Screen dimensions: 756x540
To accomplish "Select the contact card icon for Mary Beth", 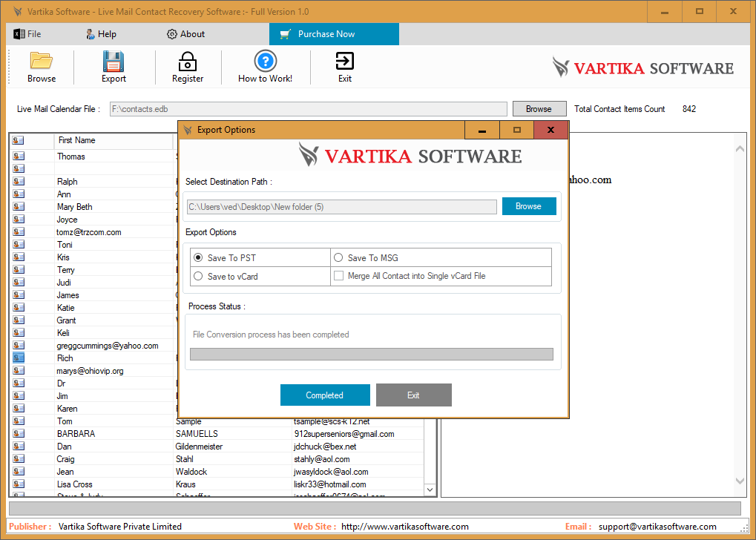I will point(19,206).
